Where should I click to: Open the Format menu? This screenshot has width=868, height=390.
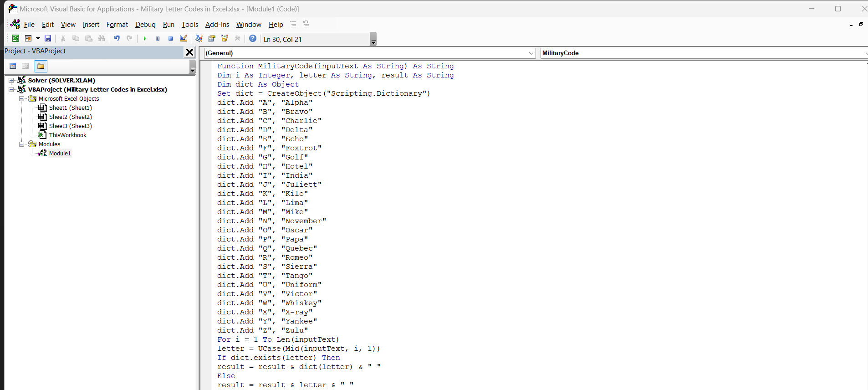tap(117, 25)
